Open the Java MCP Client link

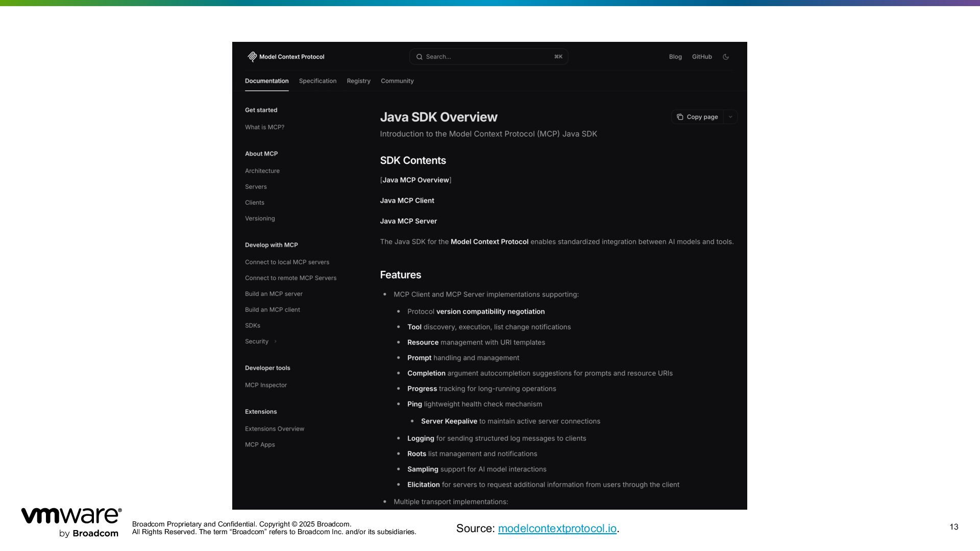407,201
